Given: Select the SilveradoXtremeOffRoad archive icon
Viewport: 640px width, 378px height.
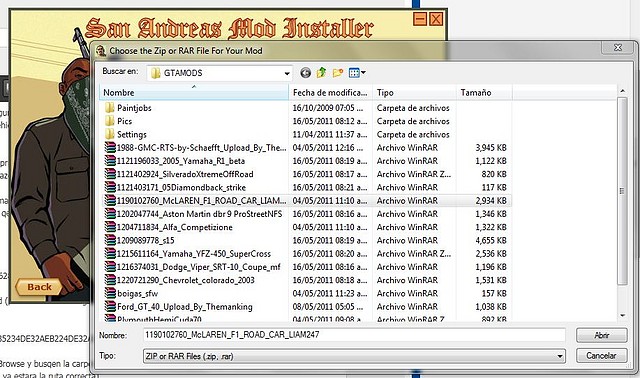Looking at the screenshot, I should tap(110, 174).
